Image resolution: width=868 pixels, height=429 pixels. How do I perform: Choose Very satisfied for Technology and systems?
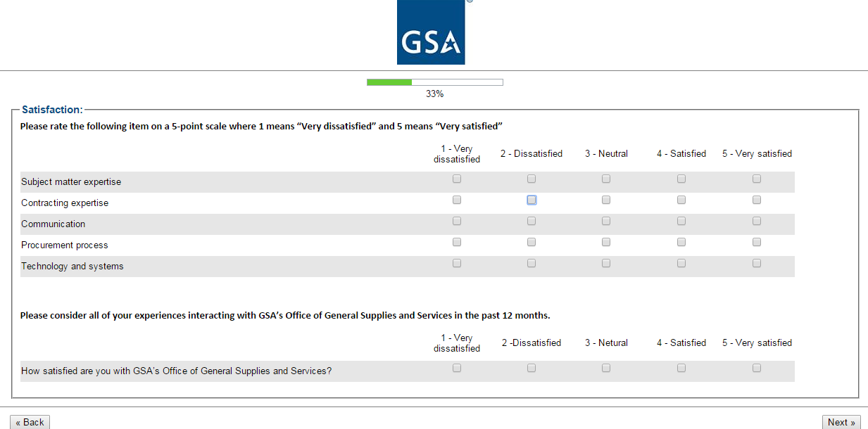point(757,264)
